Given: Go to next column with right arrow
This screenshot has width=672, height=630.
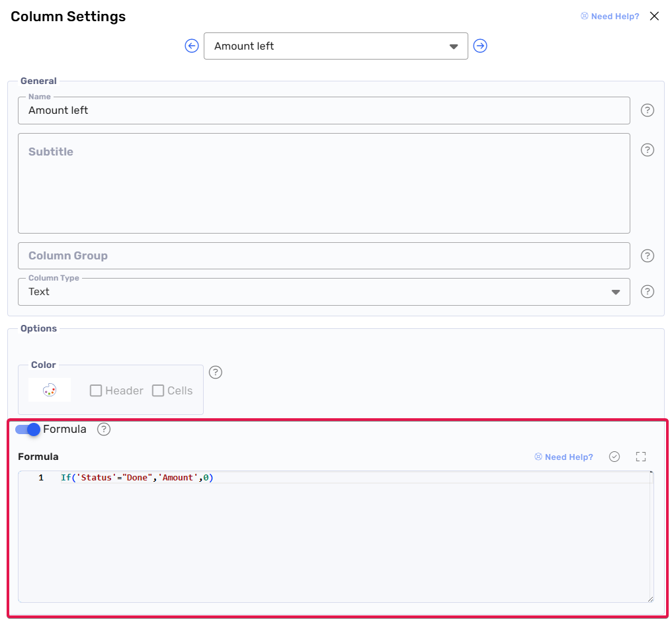Looking at the screenshot, I should click(480, 46).
